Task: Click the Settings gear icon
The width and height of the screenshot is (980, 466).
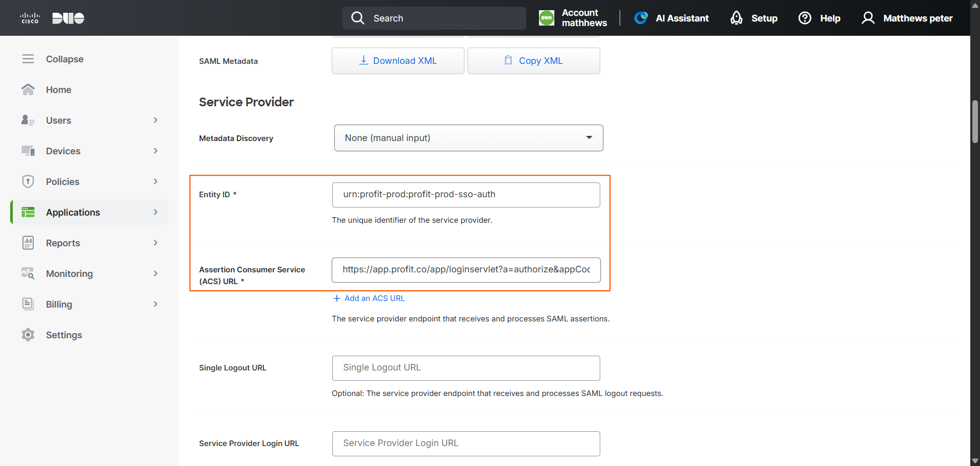Action: 28,335
